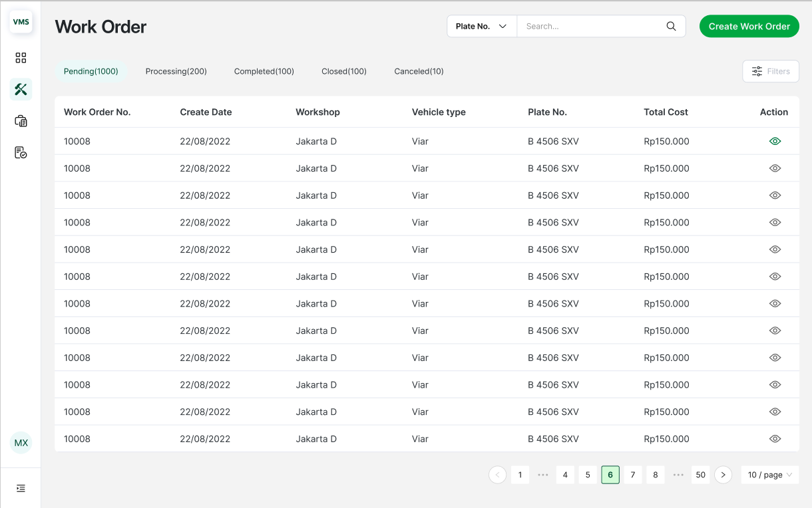
Task: Click the eye icon in the last row
Action: (774, 439)
